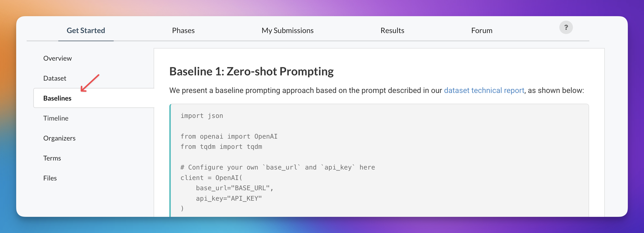Select the Baselines sidebar entry
Screen dimensions: 644x233
click(57, 98)
